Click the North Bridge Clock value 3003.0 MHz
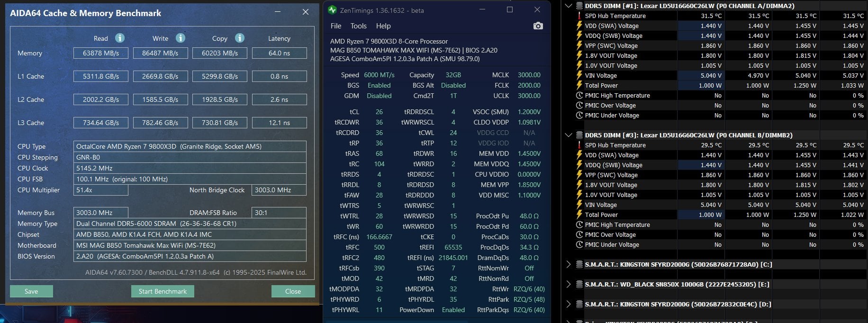 pyautogui.click(x=279, y=190)
